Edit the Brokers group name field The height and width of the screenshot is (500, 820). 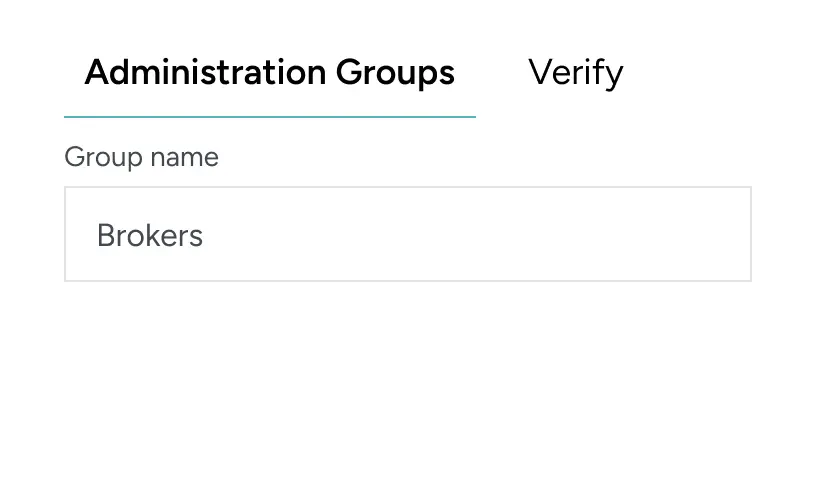(407, 234)
